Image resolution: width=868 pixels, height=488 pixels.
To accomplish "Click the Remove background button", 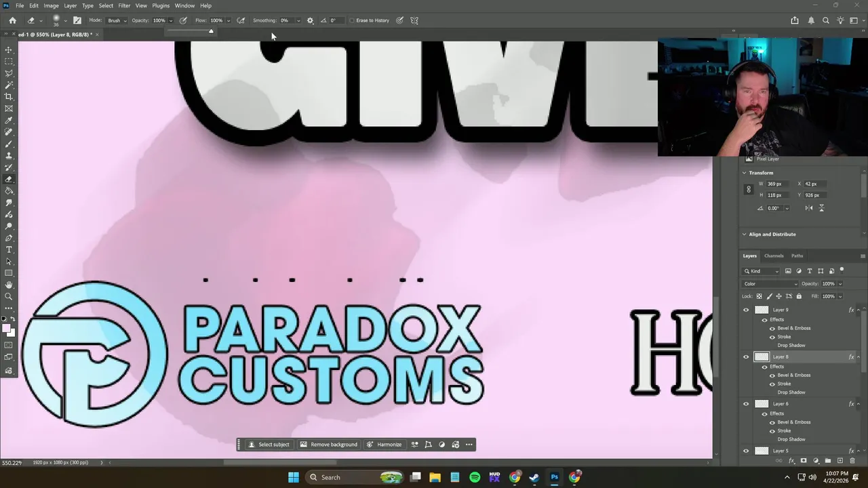I will point(329,445).
